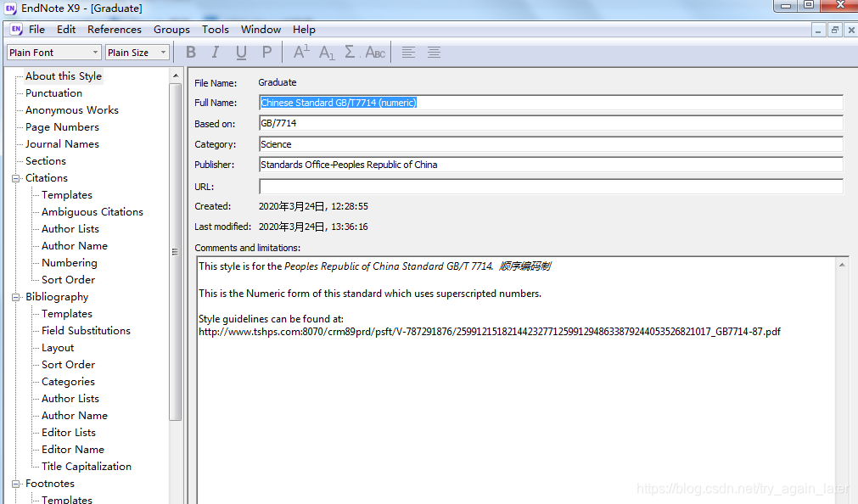Click the Category field
This screenshot has width=858, height=504.
tap(551, 144)
